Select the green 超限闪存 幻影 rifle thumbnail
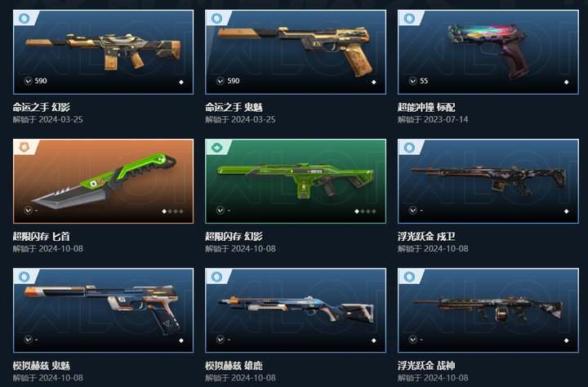 296,180
